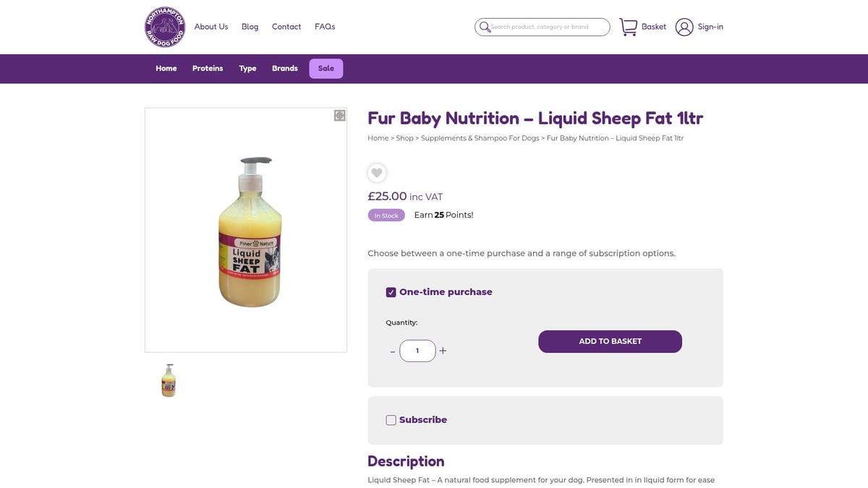Open the Brands menu

pyautogui.click(x=284, y=68)
